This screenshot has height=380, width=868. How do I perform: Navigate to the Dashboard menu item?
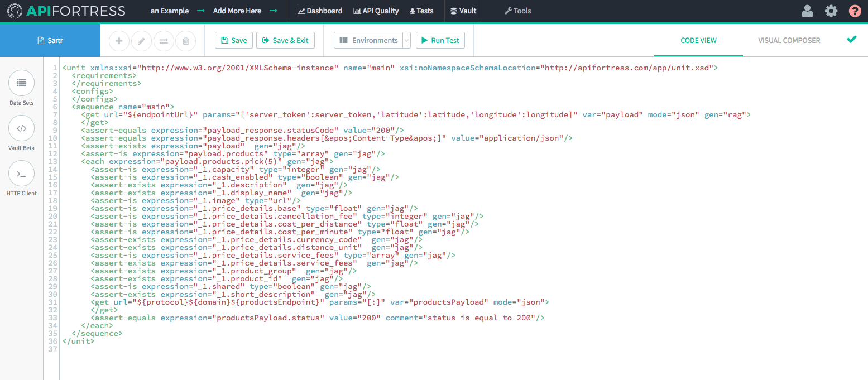point(319,11)
